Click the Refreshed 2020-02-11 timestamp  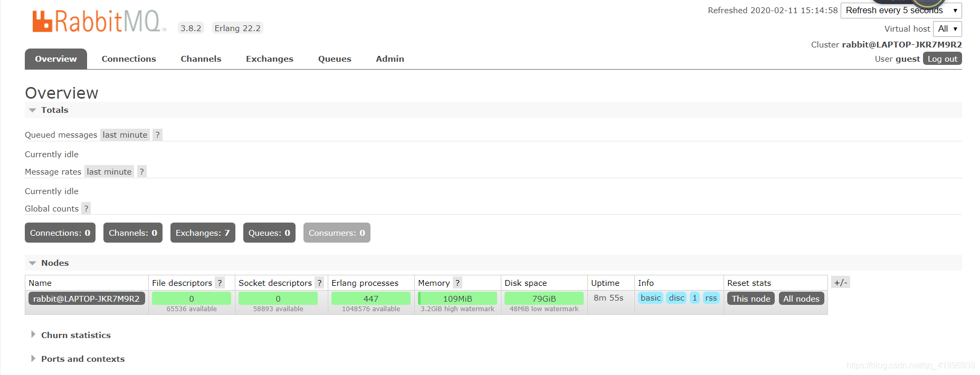(x=773, y=10)
